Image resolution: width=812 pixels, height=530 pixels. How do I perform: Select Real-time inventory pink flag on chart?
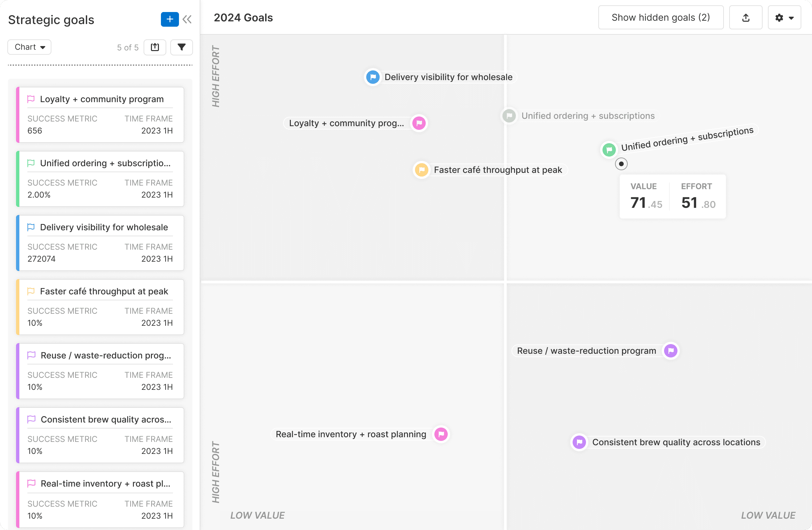click(x=441, y=435)
